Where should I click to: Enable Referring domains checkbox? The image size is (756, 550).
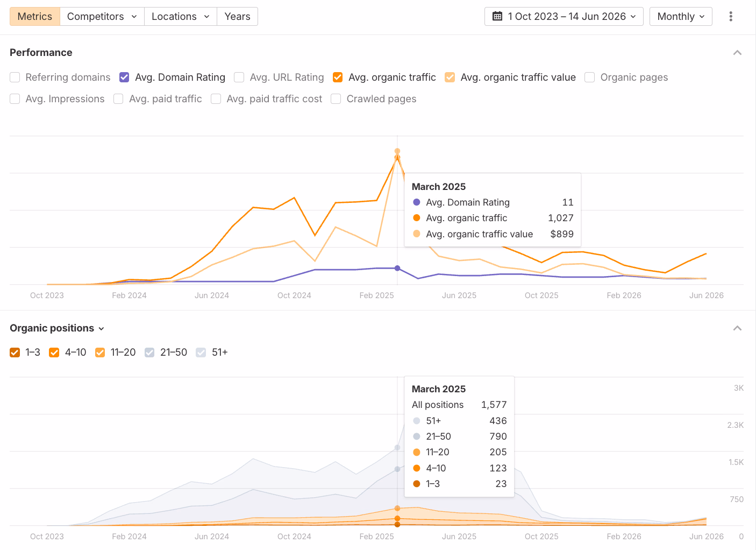coord(15,77)
